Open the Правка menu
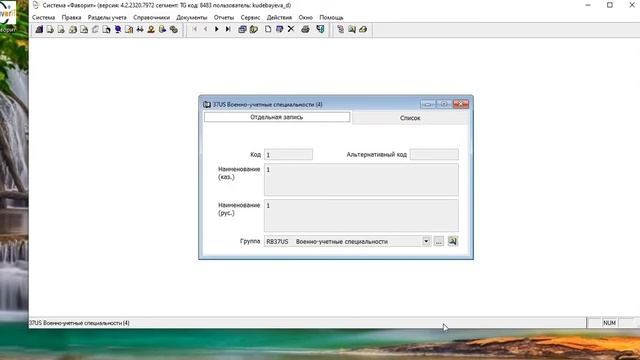This screenshot has width=640, height=360. click(71, 18)
